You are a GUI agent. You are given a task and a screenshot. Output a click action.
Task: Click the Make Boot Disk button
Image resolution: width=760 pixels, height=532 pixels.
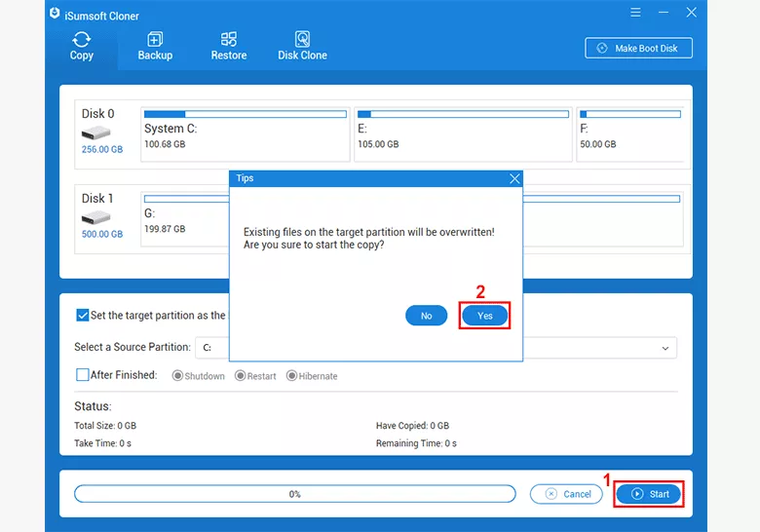click(638, 48)
